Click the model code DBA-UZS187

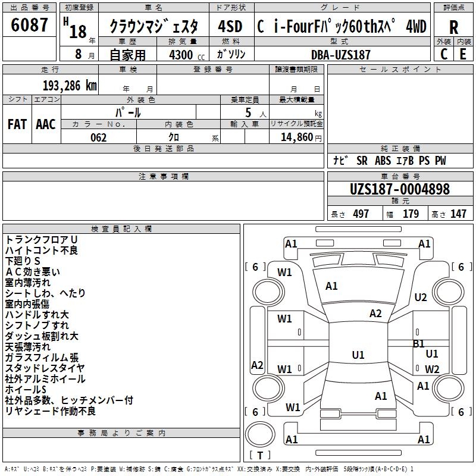pos(341,55)
